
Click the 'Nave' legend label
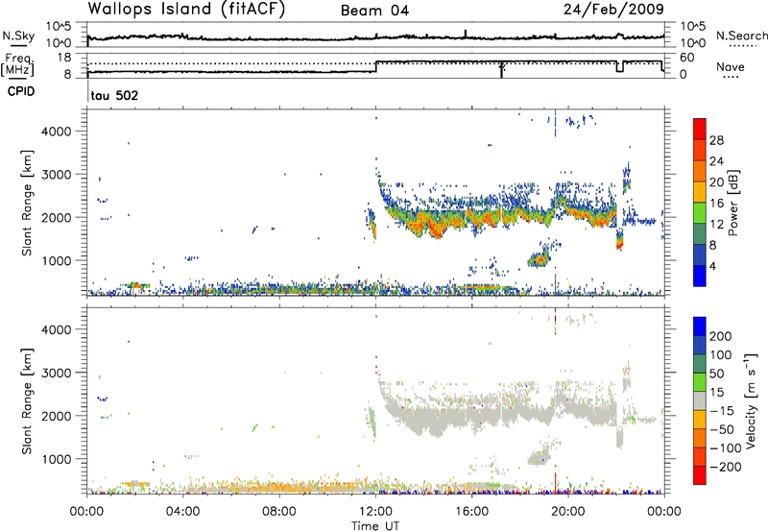(x=731, y=66)
